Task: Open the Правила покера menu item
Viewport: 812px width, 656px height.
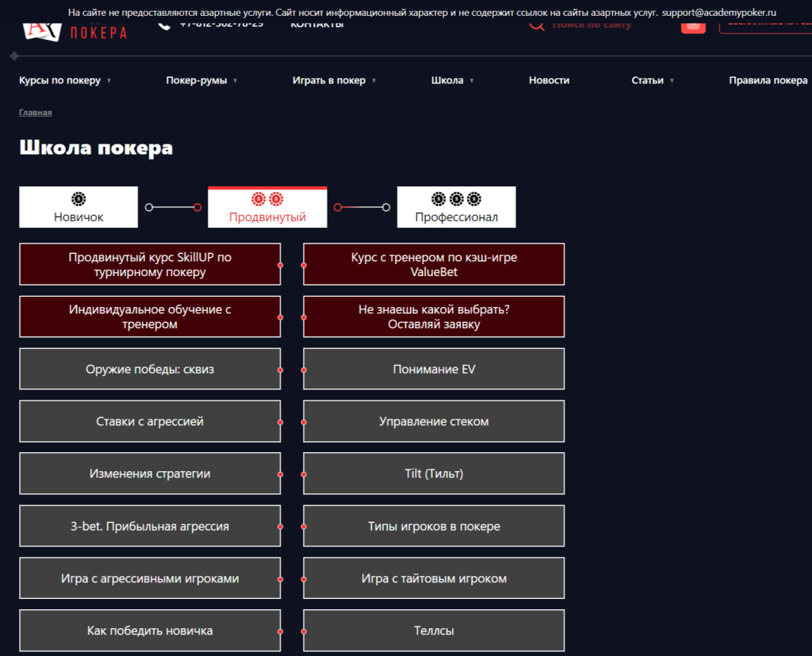Action: [x=768, y=80]
